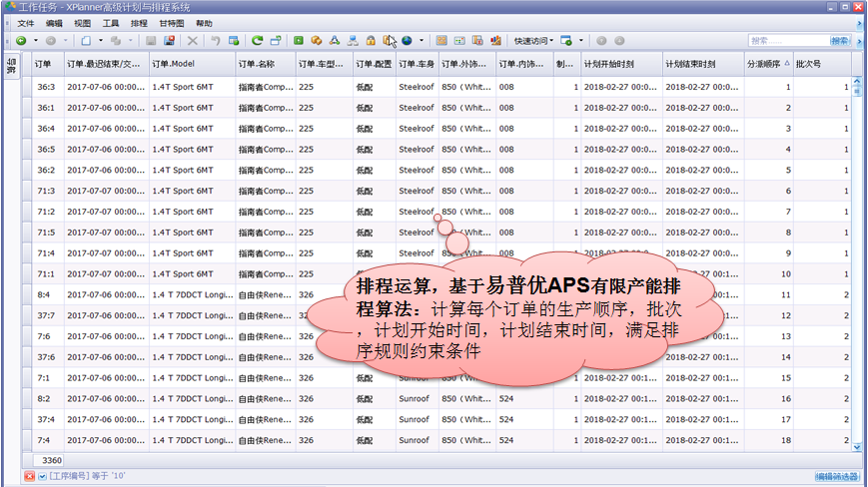Open dropdown arrow next to new document icon
Viewport: 868px width, 487px height.
[x=101, y=41]
